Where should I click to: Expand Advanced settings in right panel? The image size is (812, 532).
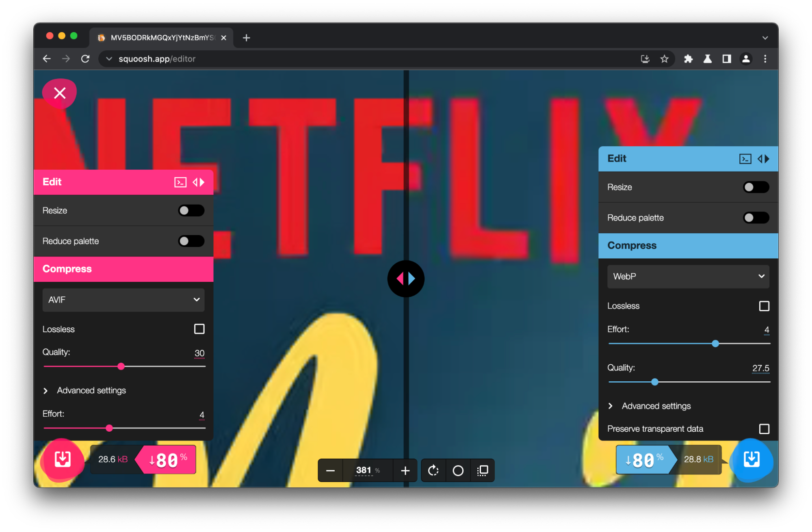pyautogui.click(x=650, y=406)
